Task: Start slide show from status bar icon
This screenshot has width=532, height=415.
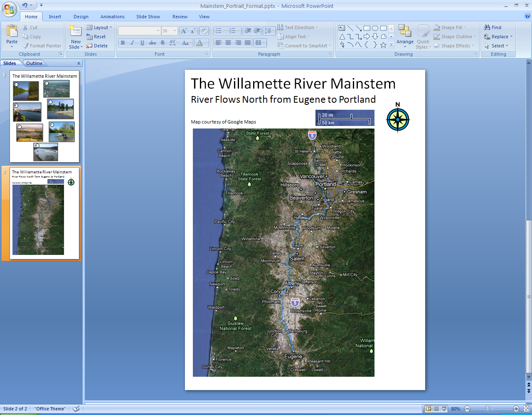Action: coord(444,409)
